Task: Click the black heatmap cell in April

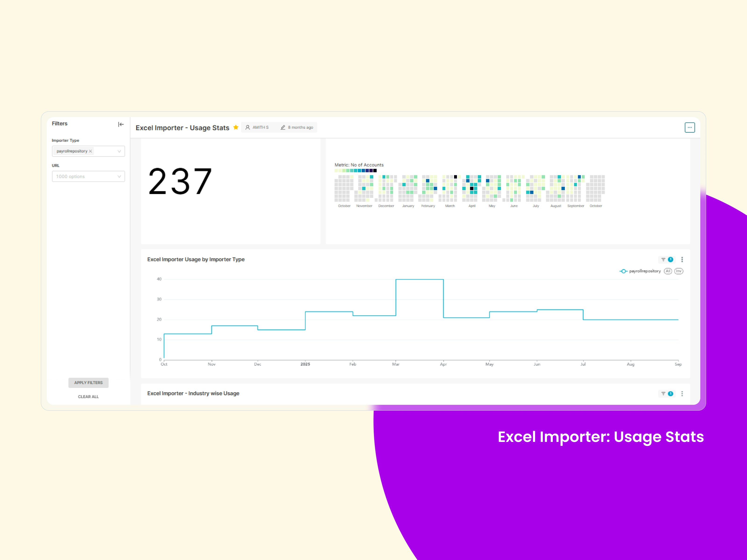Action: (472, 188)
